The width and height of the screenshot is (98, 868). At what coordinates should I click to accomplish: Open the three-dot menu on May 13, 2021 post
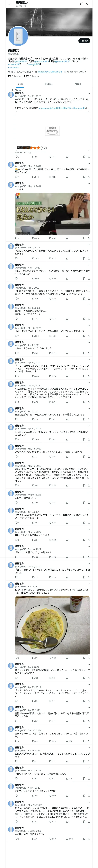[89, 183]
